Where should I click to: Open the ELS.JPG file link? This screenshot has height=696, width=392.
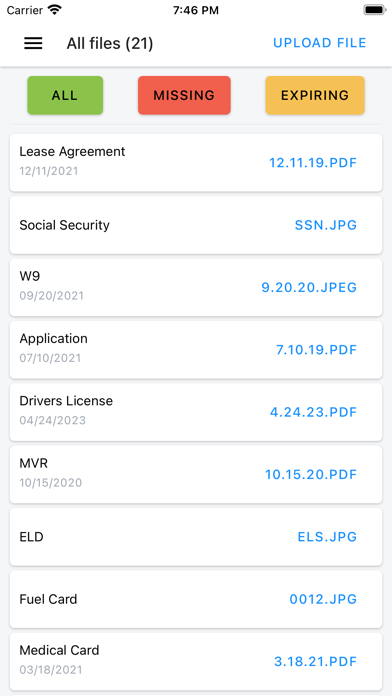click(x=327, y=537)
